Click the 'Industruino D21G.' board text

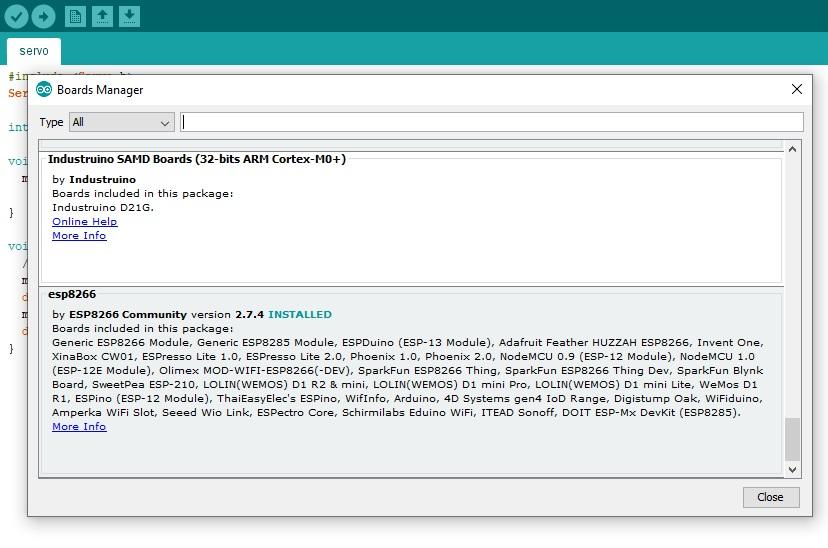tap(103, 207)
